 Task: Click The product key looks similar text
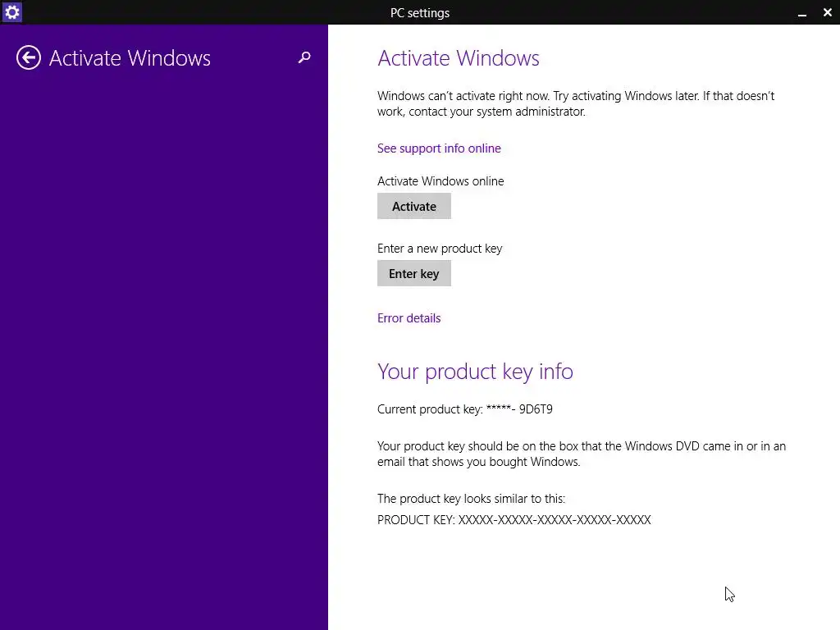(x=471, y=499)
